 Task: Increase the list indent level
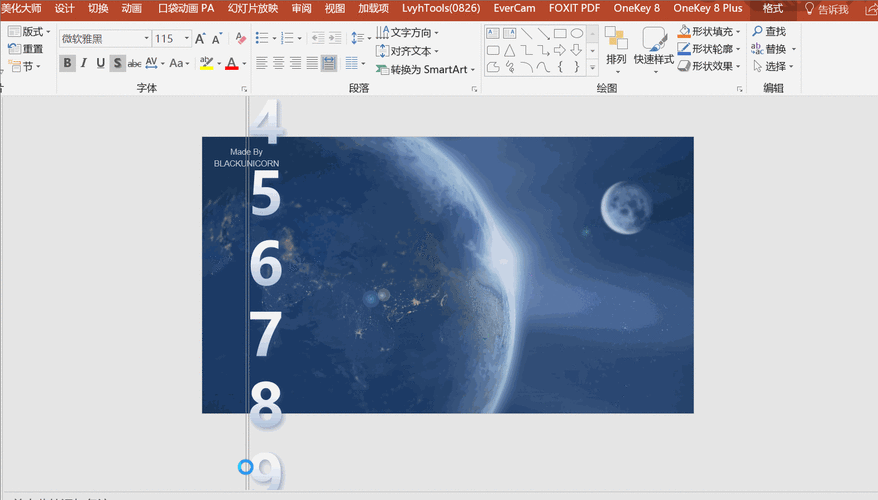[x=335, y=38]
